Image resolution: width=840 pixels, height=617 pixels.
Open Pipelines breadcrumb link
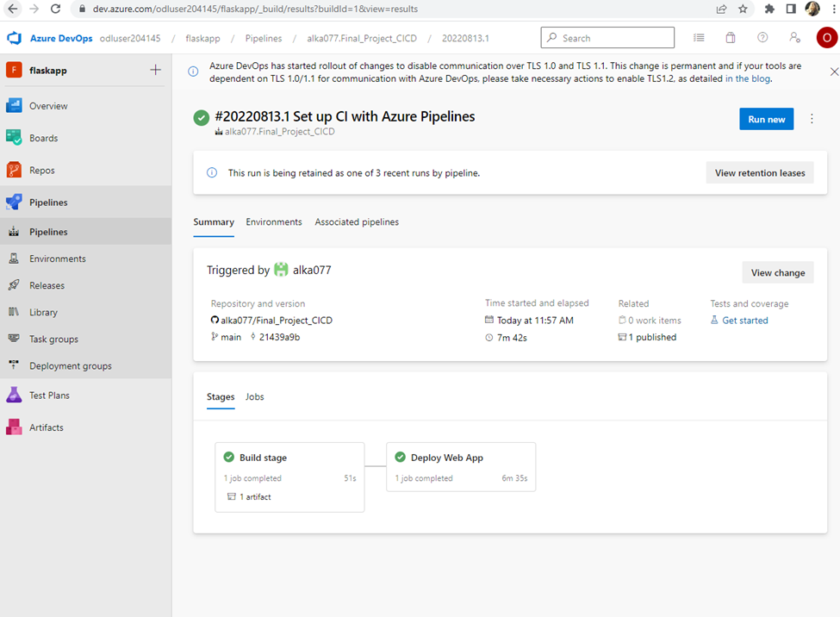(264, 38)
